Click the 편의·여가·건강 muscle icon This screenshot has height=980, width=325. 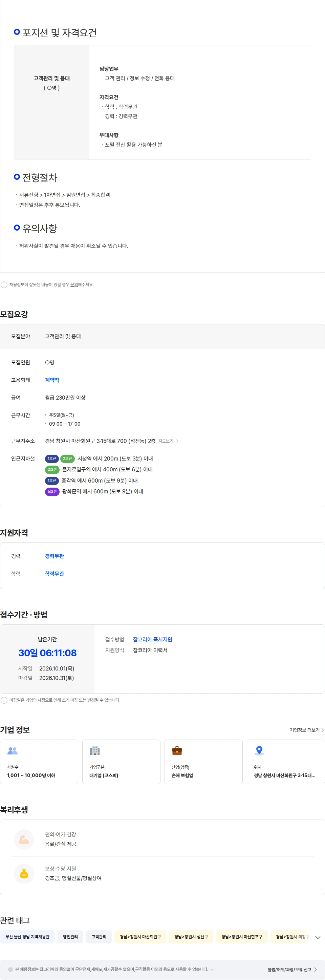point(24,839)
